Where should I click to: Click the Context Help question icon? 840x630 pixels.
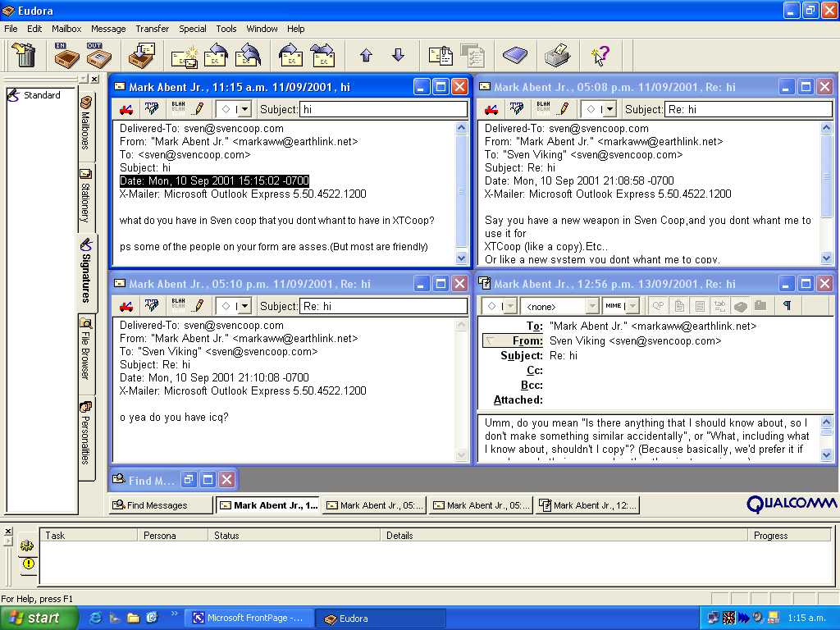point(600,55)
